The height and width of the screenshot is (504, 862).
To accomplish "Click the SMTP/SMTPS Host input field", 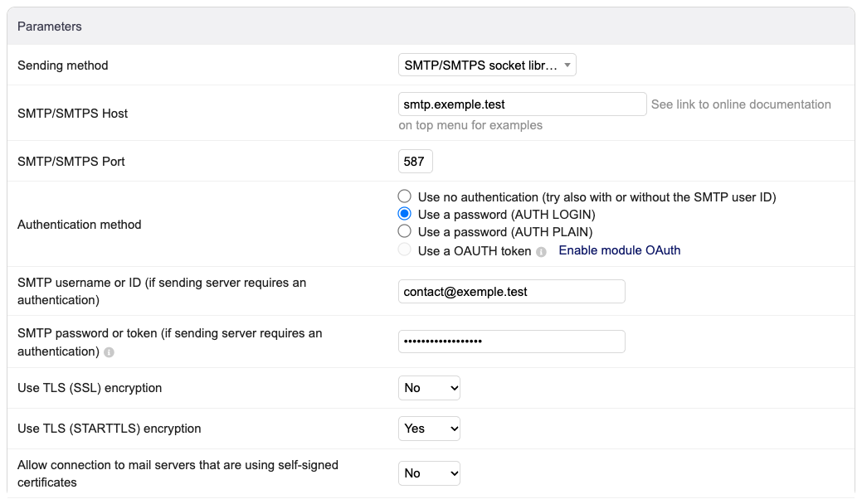I will pos(522,104).
